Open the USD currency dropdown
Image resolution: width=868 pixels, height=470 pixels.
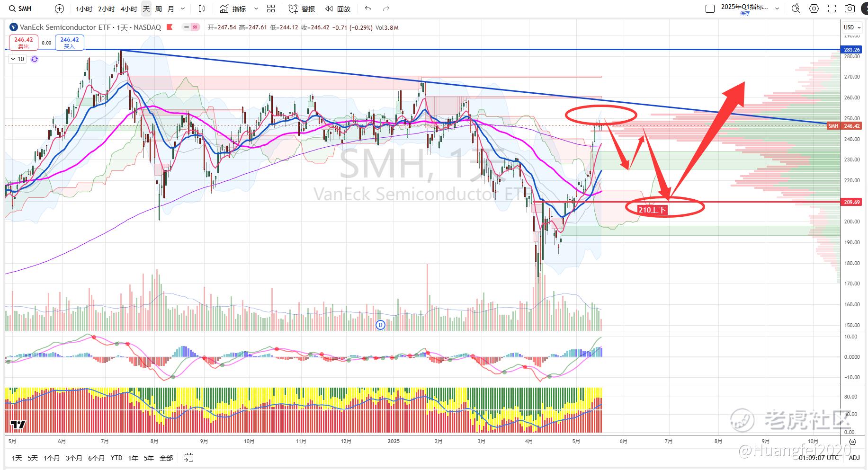tap(852, 27)
